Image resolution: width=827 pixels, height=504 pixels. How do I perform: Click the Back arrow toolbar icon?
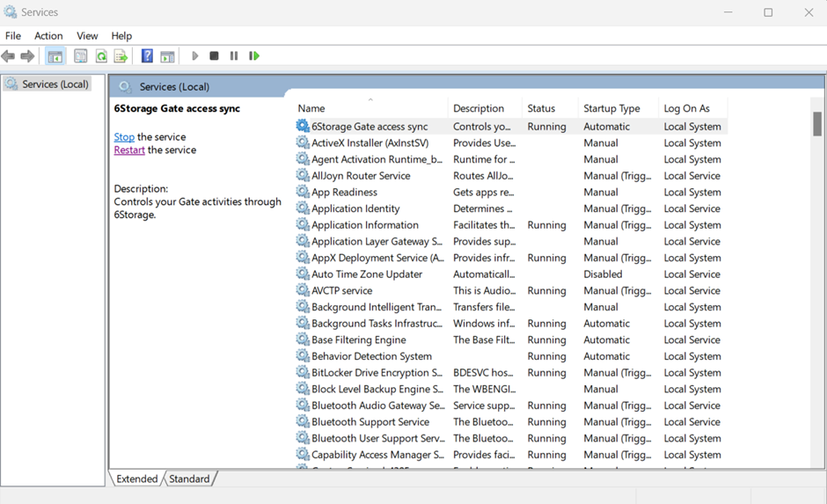8,56
